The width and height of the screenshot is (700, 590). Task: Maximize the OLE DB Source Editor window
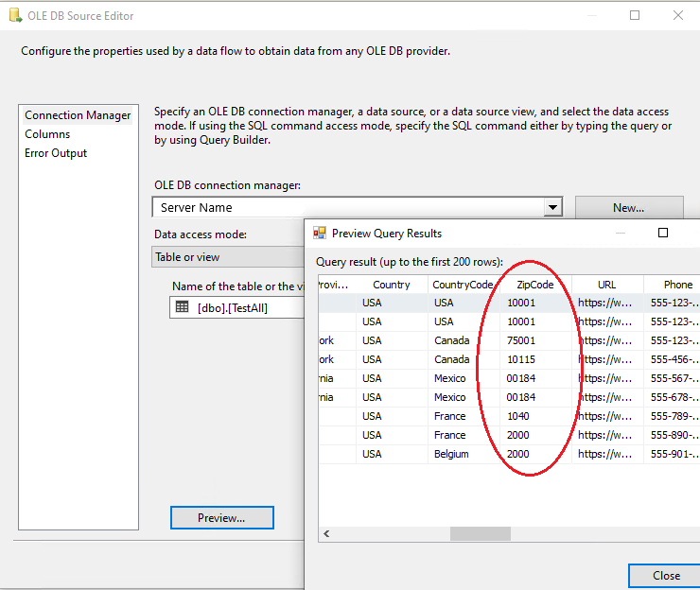point(635,15)
